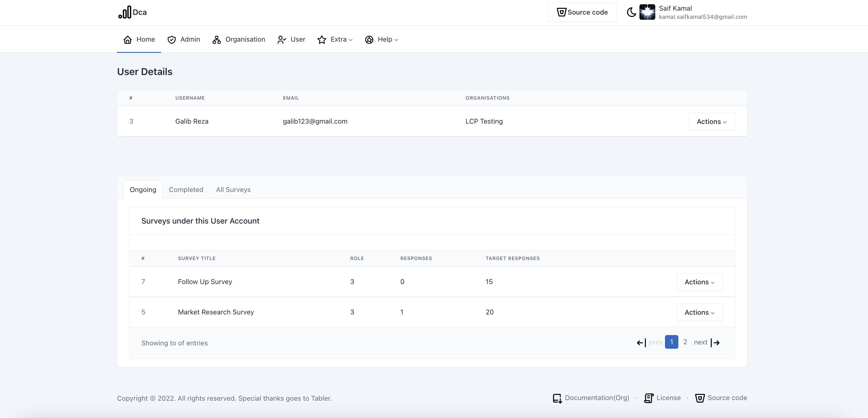The width and height of the screenshot is (868, 418).
Task: Click the Dca bar chart logo icon
Action: tap(125, 12)
